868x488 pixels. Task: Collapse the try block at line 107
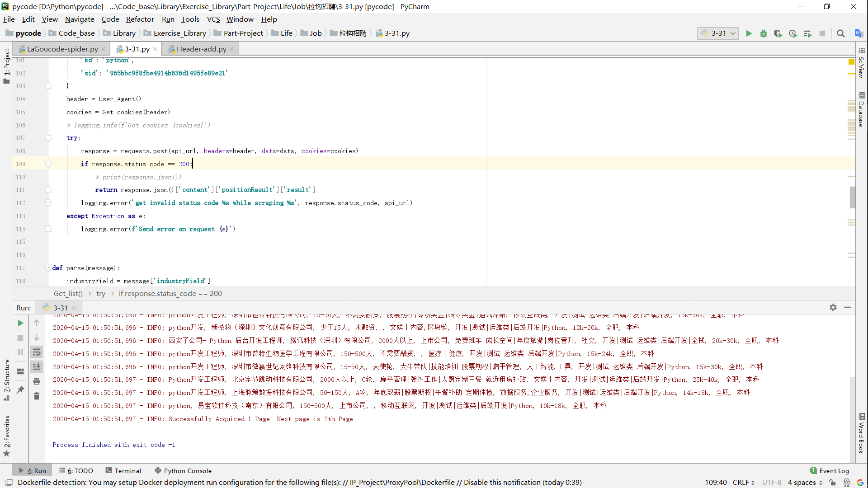[x=48, y=138]
